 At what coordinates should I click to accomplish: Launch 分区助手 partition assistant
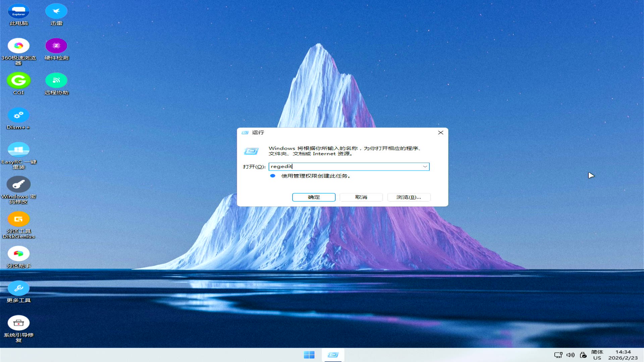coord(18,253)
